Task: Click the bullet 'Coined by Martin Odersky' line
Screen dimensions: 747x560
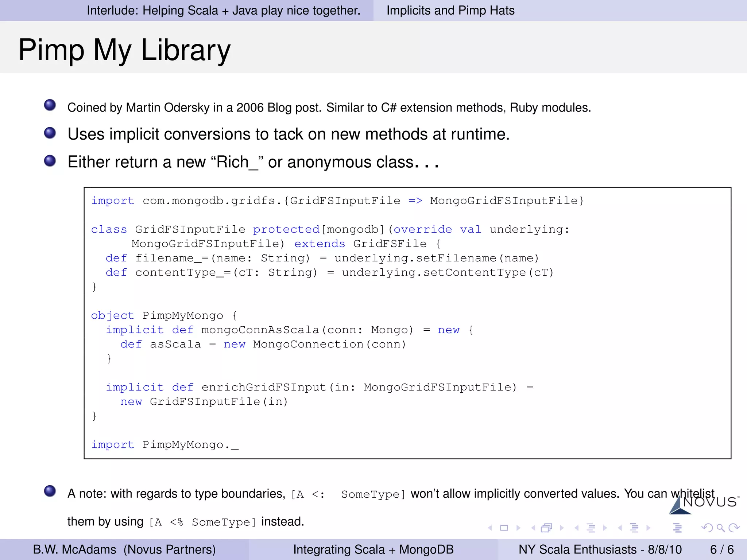Action: (x=329, y=108)
